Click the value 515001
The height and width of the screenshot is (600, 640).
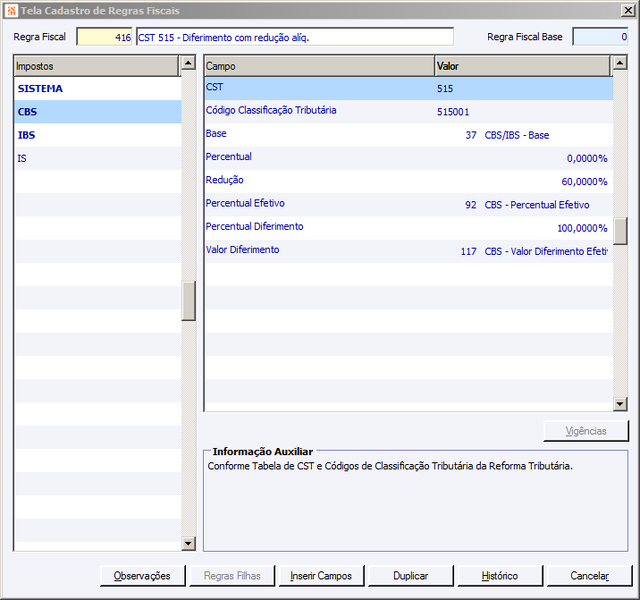point(453,112)
